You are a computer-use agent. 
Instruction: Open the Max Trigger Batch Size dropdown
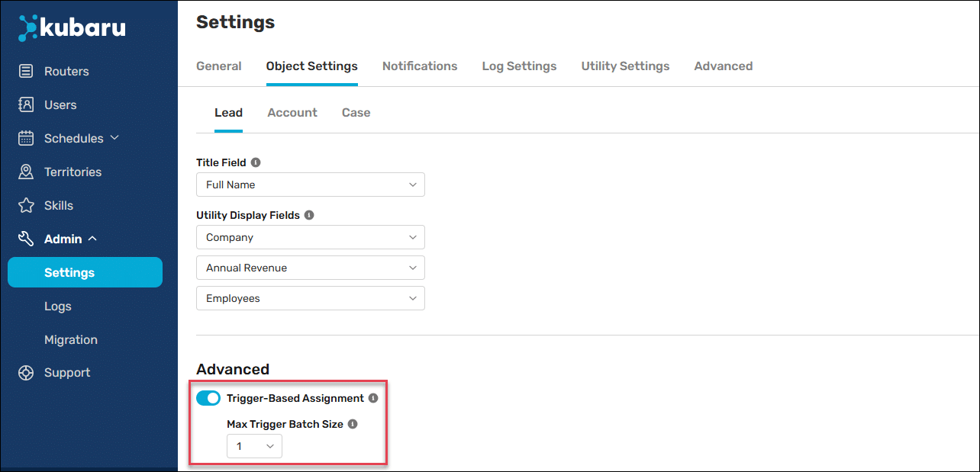click(x=254, y=446)
